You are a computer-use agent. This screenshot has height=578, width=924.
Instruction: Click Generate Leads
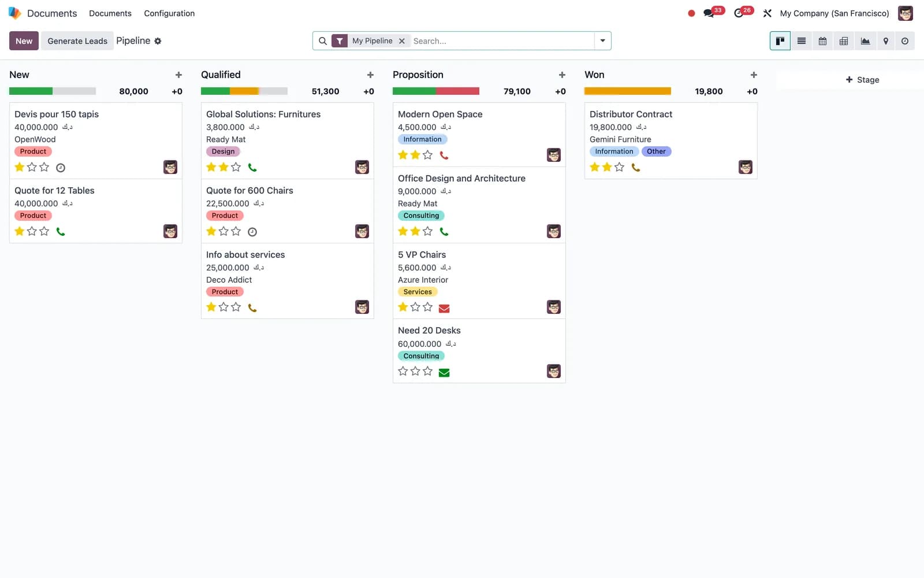77,41
